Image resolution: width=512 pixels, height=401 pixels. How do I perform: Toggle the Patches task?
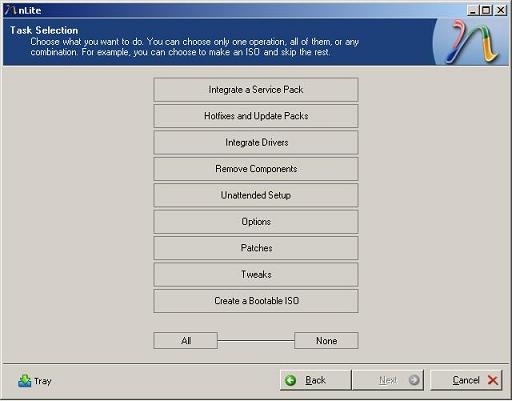coord(256,248)
